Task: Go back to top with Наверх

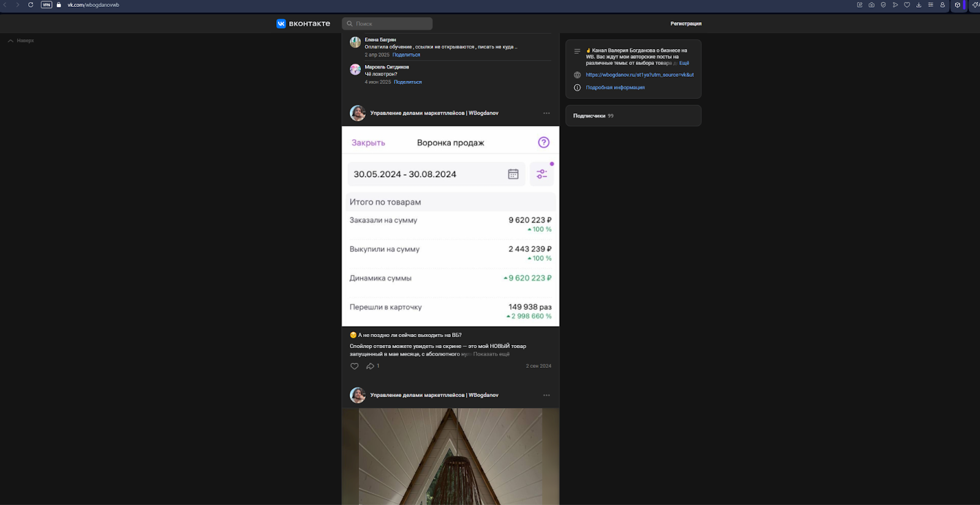Action: [x=21, y=40]
